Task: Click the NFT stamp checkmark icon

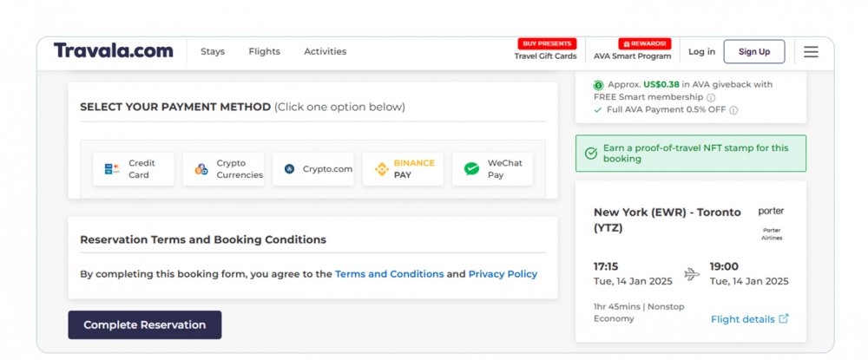Action: coord(591,154)
